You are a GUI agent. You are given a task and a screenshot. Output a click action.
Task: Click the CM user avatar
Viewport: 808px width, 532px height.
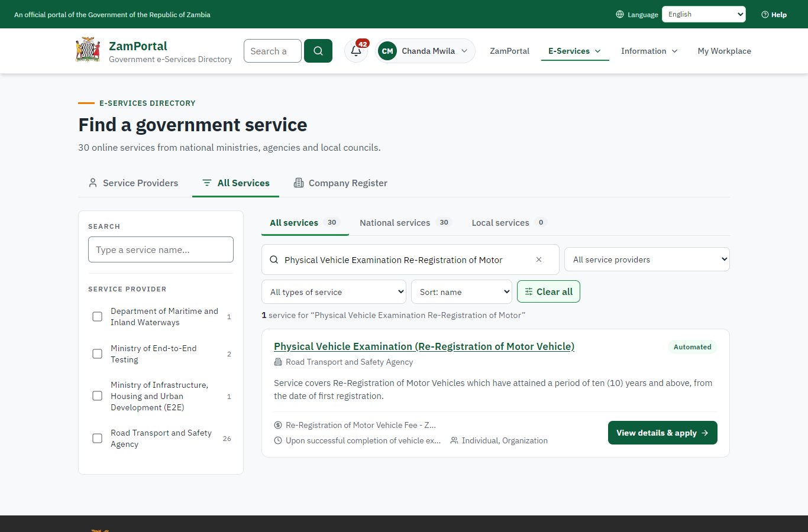tap(387, 51)
